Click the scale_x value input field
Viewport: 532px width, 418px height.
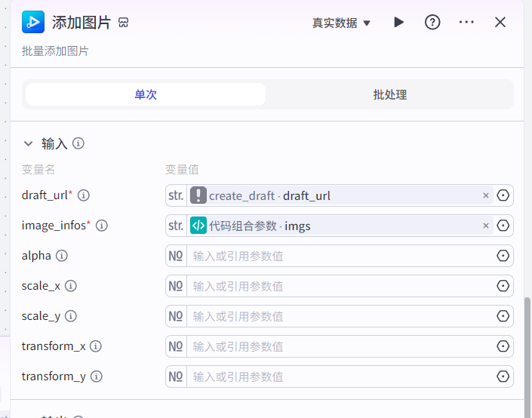tap(341, 286)
